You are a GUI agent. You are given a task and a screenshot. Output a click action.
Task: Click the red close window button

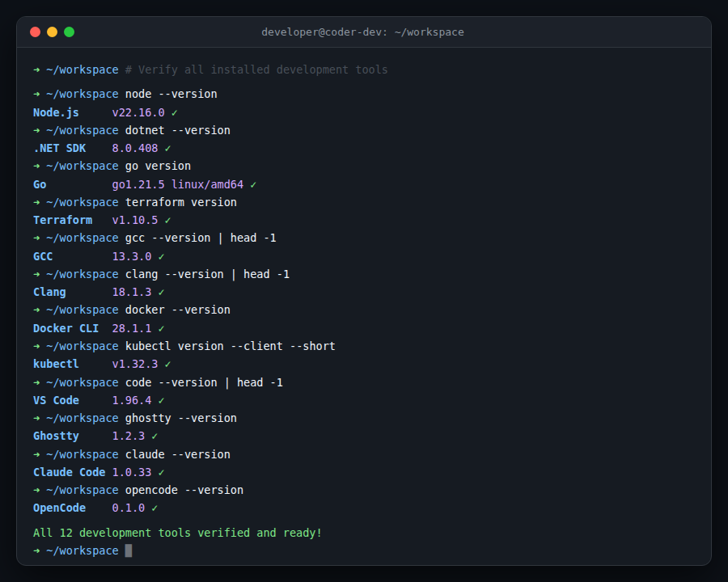point(36,32)
